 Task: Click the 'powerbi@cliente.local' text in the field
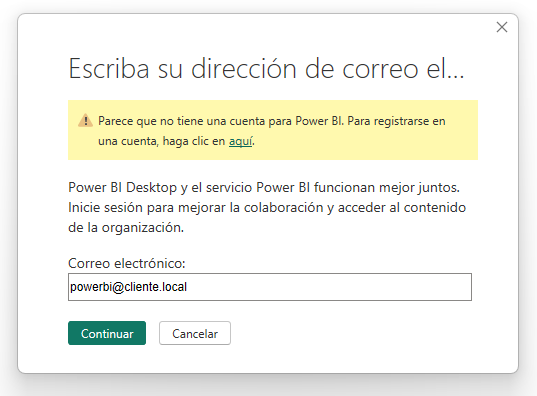tap(128, 287)
